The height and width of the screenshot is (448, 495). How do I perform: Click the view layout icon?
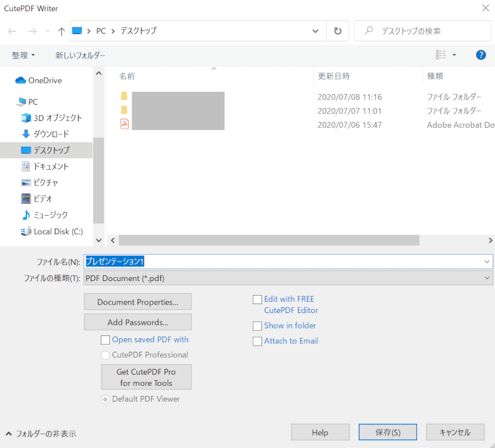point(441,55)
